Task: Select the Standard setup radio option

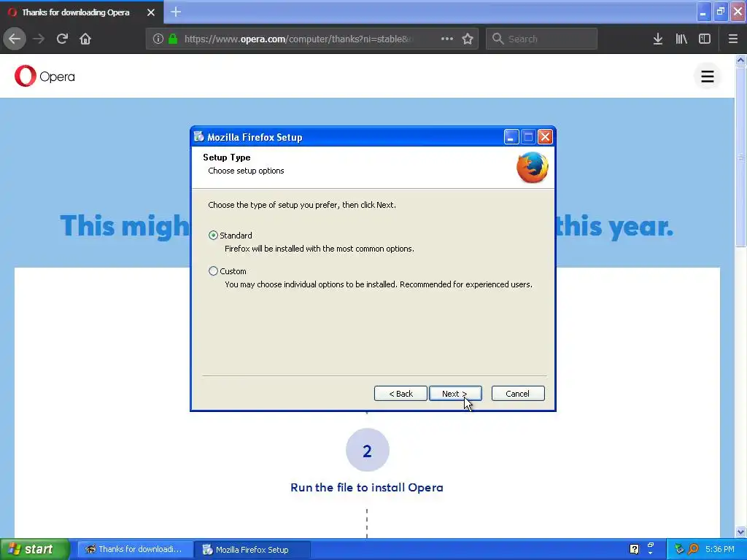Action: click(214, 236)
